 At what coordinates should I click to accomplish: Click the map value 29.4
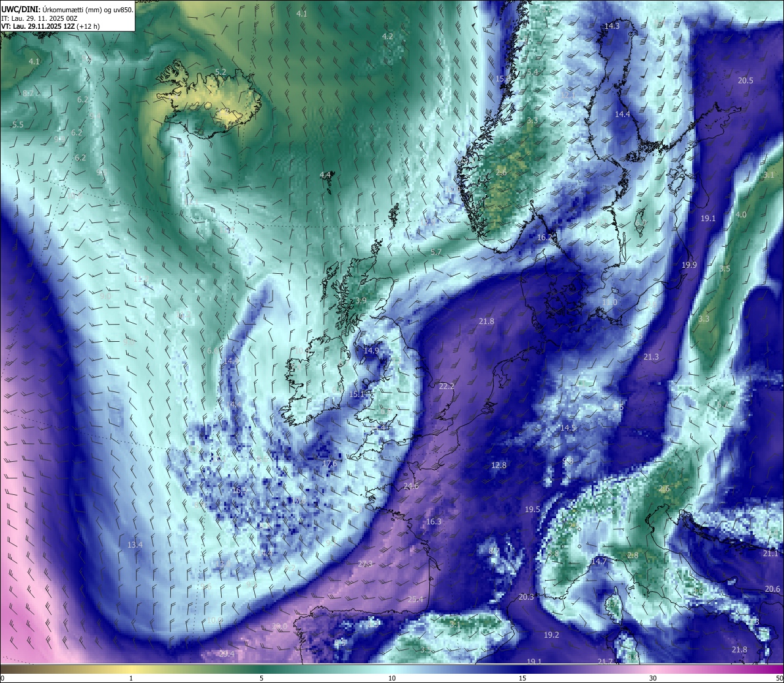[227, 654]
